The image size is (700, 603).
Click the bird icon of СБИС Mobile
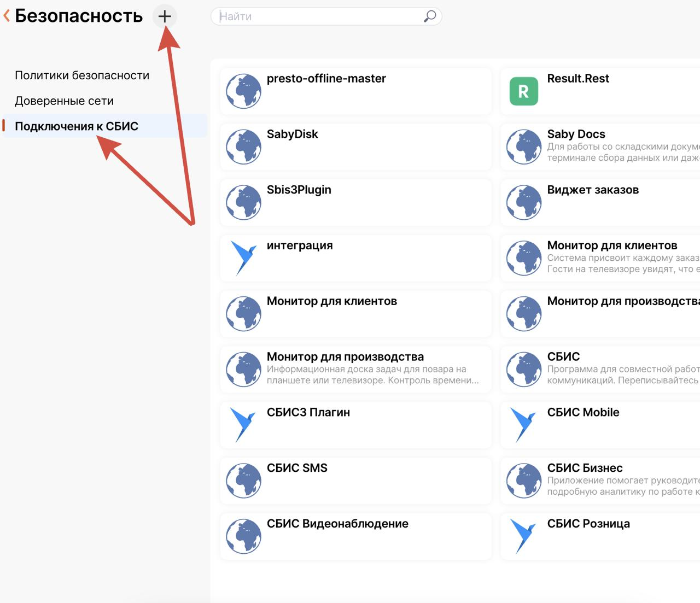[524, 425]
